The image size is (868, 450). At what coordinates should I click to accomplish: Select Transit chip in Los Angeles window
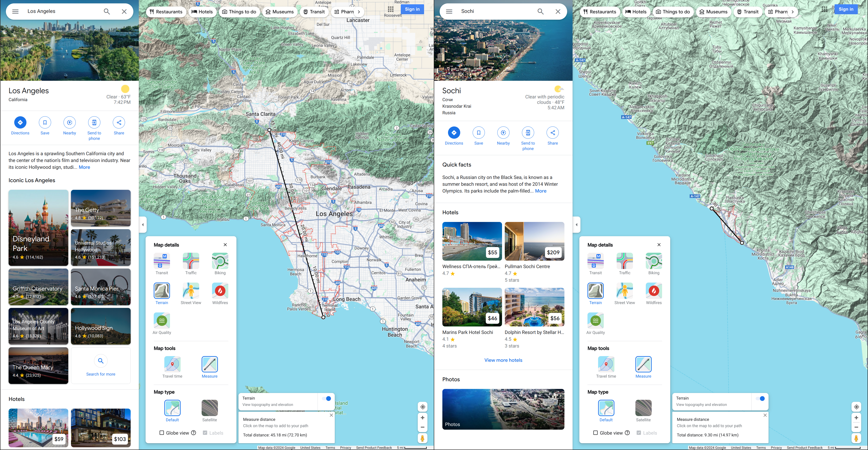point(314,12)
